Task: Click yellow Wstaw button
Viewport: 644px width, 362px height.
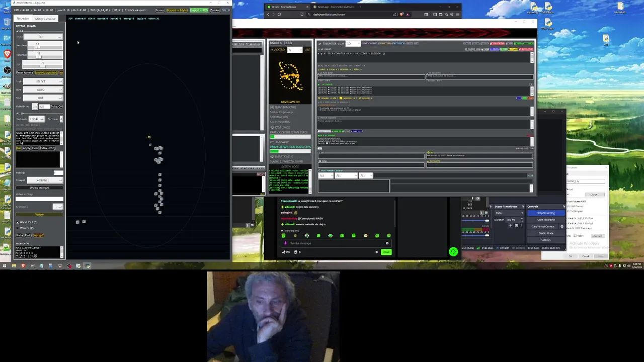Action: click(x=40, y=215)
